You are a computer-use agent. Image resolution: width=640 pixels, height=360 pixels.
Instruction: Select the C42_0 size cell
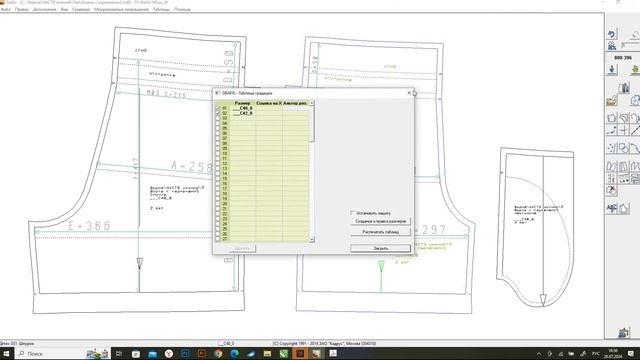242,113
